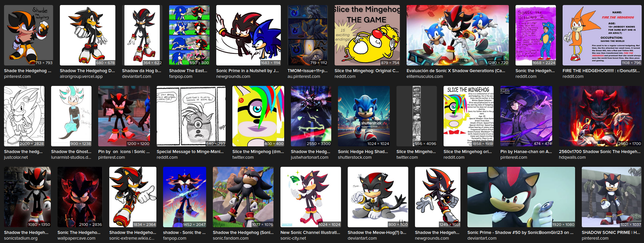The width and height of the screenshot is (644, 243).
Task: Click the sonic-extreme.wikia source link
Action: point(132,238)
